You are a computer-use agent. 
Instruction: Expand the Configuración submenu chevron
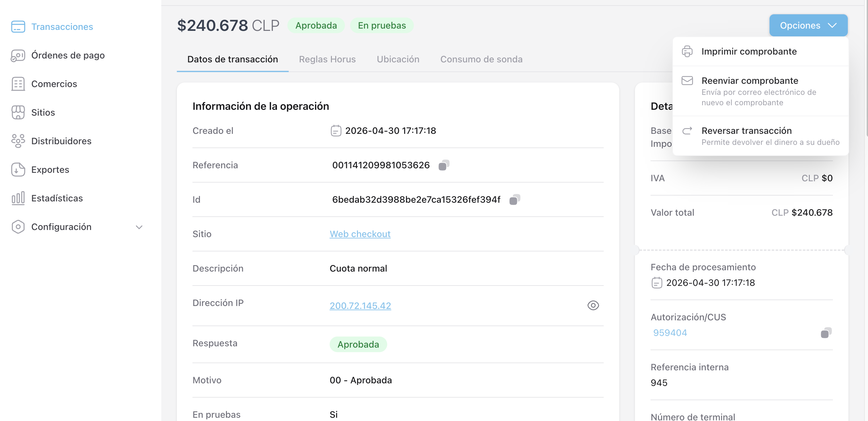point(139,227)
